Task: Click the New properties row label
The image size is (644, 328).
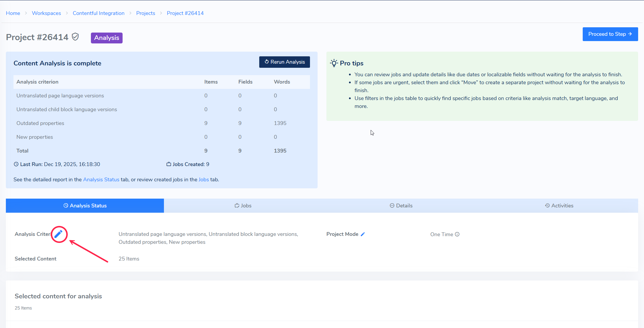Action: [35, 137]
